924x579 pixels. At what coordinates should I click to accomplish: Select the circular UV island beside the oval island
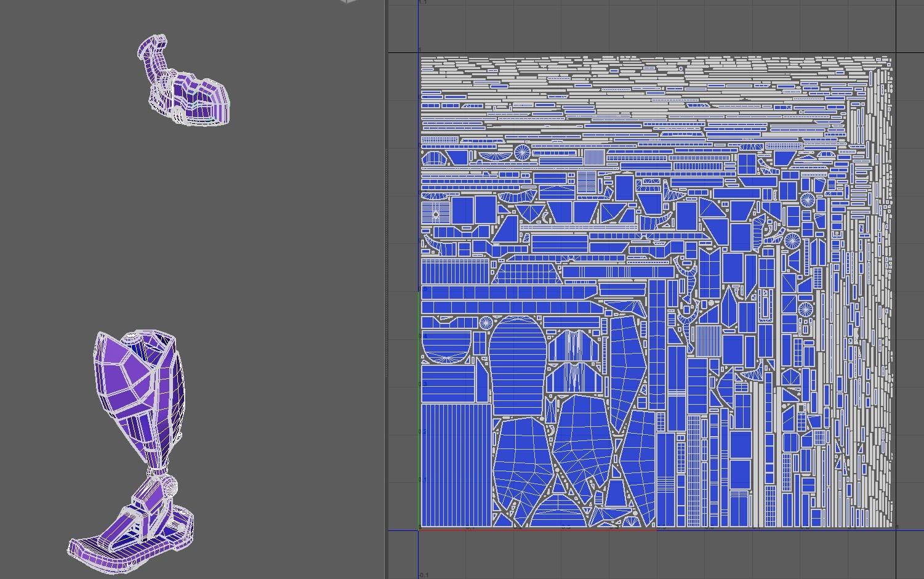click(x=486, y=322)
